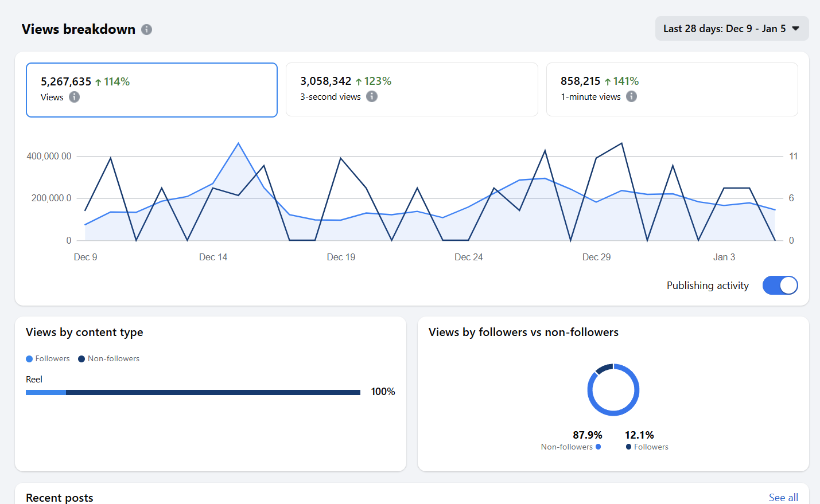The image size is (820, 504).
Task: Click info icon next to 3-second views
Action: click(372, 96)
